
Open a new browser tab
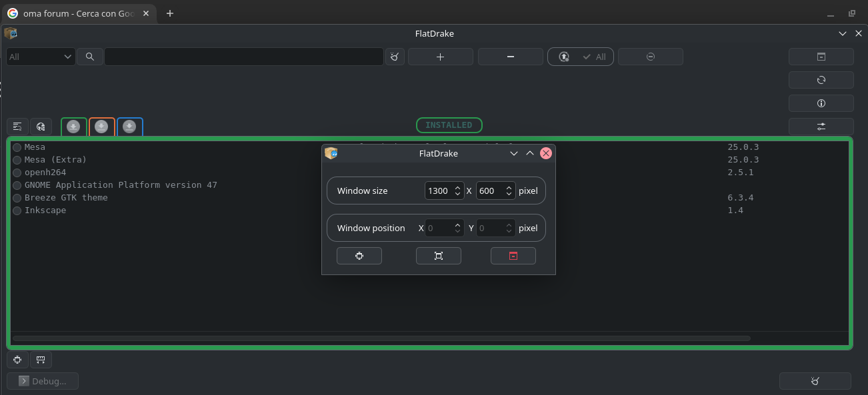(170, 13)
